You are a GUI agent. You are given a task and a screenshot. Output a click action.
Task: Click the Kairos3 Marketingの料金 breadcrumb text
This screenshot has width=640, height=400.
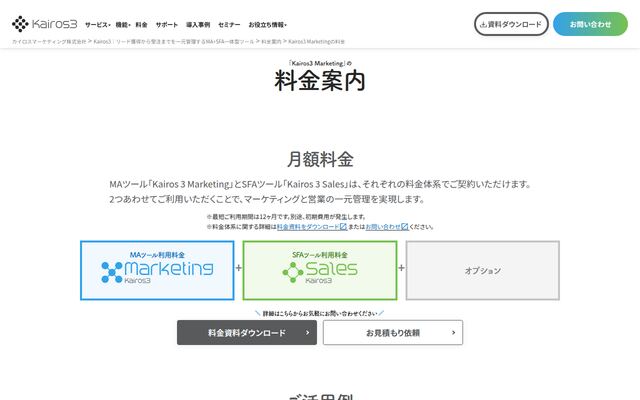click(x=317, y=42)
